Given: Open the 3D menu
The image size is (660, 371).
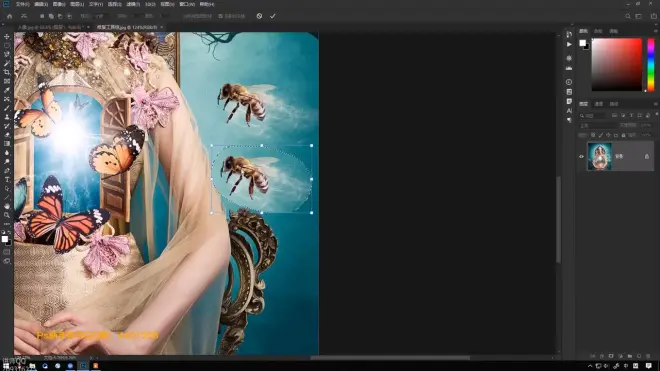Looking at the screenshot, I should tap(150, 4).
